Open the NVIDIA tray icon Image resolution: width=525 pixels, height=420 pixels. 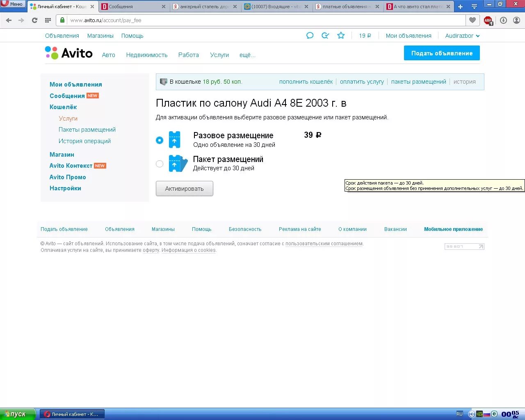[x=479, y=414]
